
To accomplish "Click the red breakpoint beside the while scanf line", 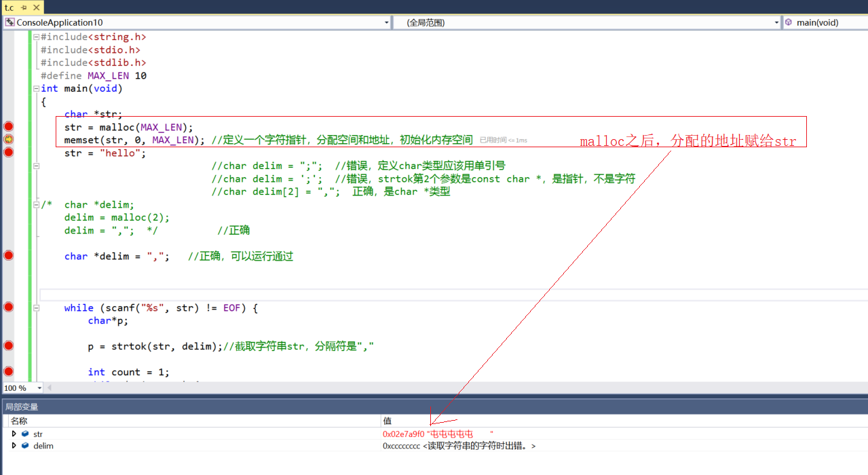I will click(7, 307).
